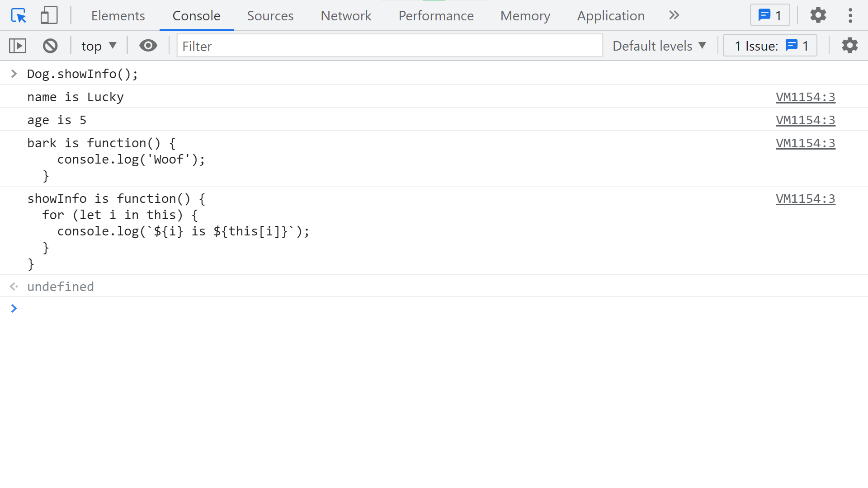
Task: Show more tabs with the double chevron
Action: (x=674, y=16)
